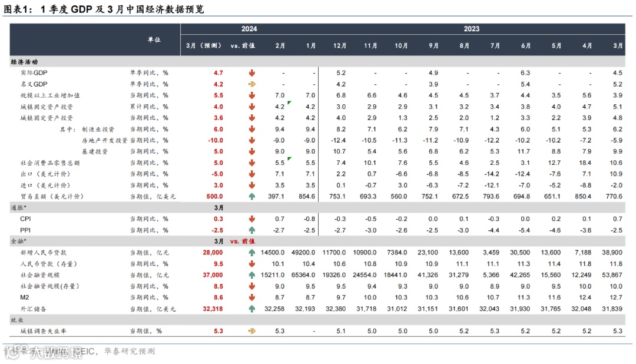
Task: Click the down arrow for 人民币贷款（存量）
Action: (x=252, y=264)
